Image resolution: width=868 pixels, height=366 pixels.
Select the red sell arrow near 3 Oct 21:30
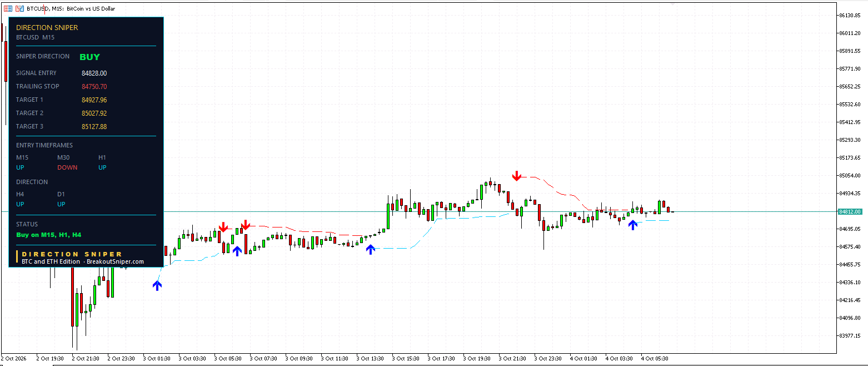coord(517,176)
